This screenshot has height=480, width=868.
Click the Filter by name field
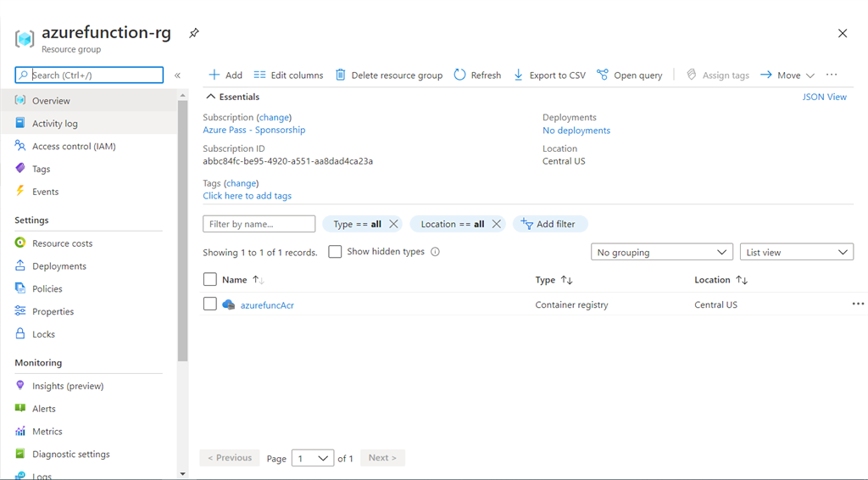click(259, 224)
